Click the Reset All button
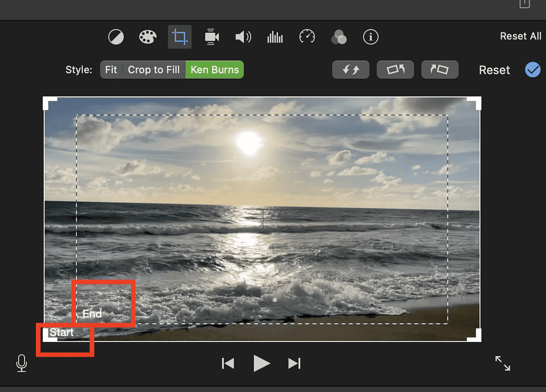 [520, 36]
